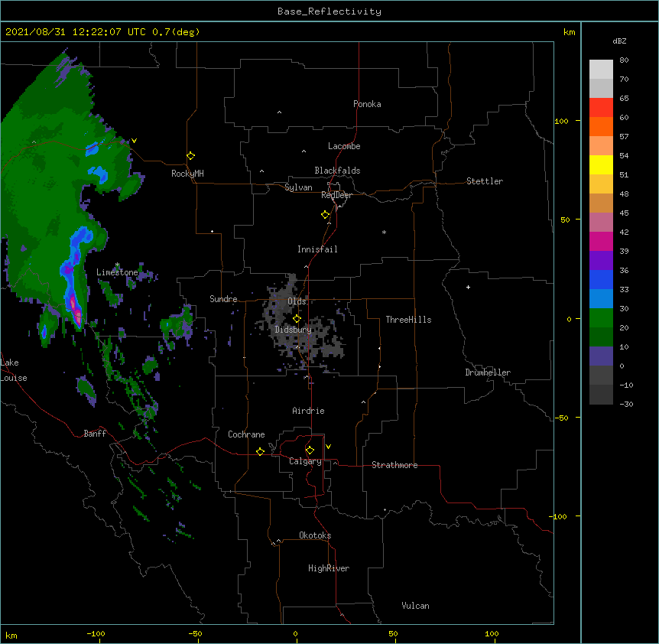Click the Lacombe town label
659x644 pixels.
[344, 146]
